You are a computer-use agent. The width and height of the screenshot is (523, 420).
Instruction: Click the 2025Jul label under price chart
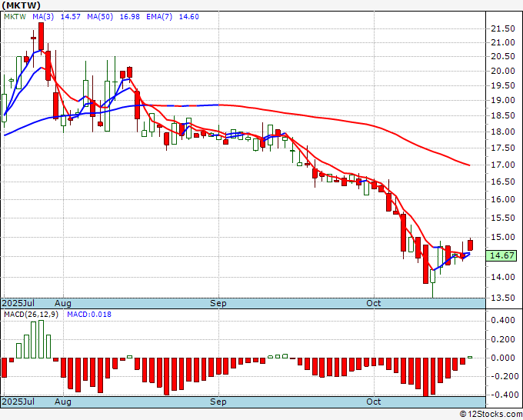[18, 304]
